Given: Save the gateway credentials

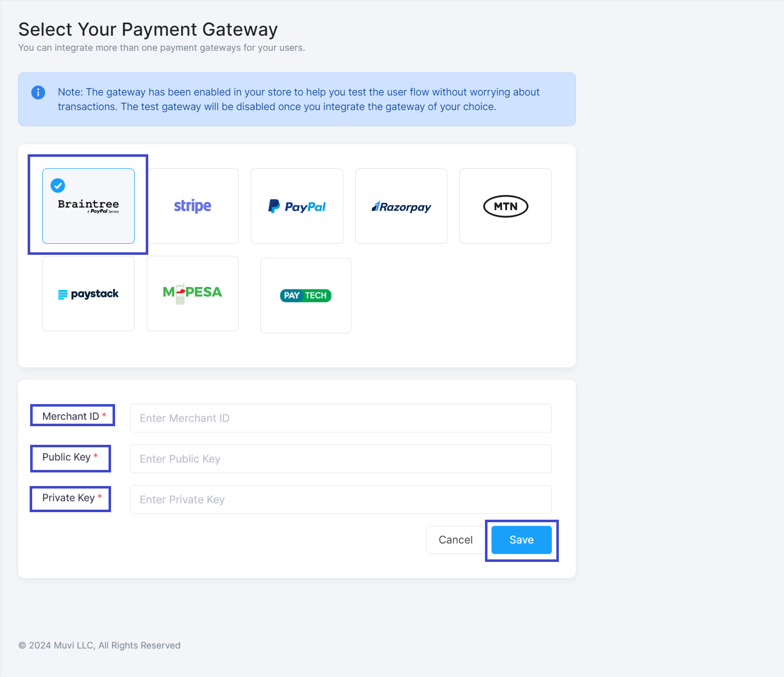Looking at the screenshot, I should click(x=522, y=540).
